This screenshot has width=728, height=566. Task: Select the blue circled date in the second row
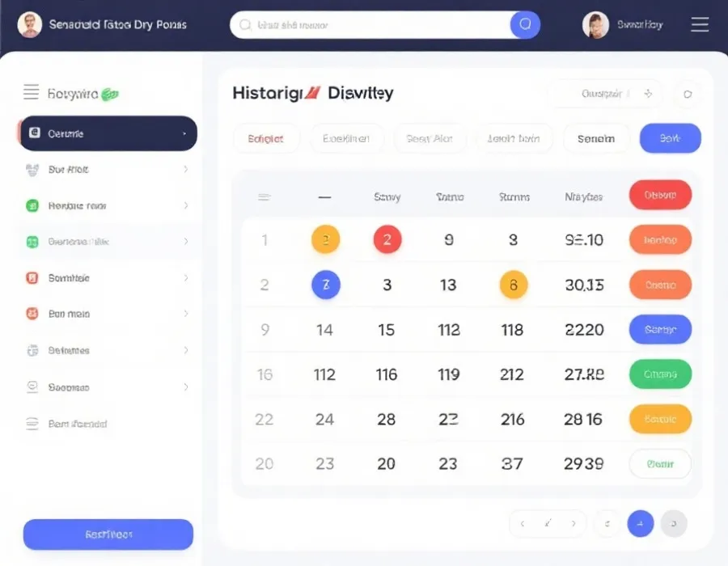click(x=326, y=285)
